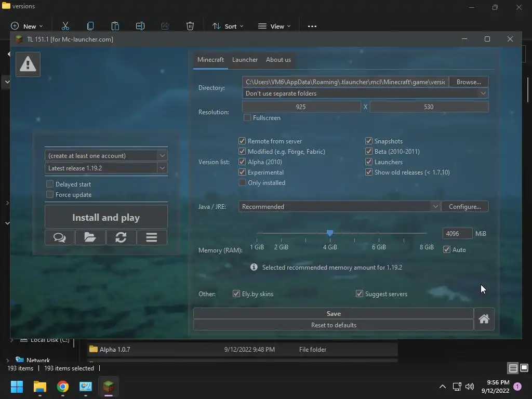Click the Install and play button
The image size is (532, 399).
tap(106, 217)
